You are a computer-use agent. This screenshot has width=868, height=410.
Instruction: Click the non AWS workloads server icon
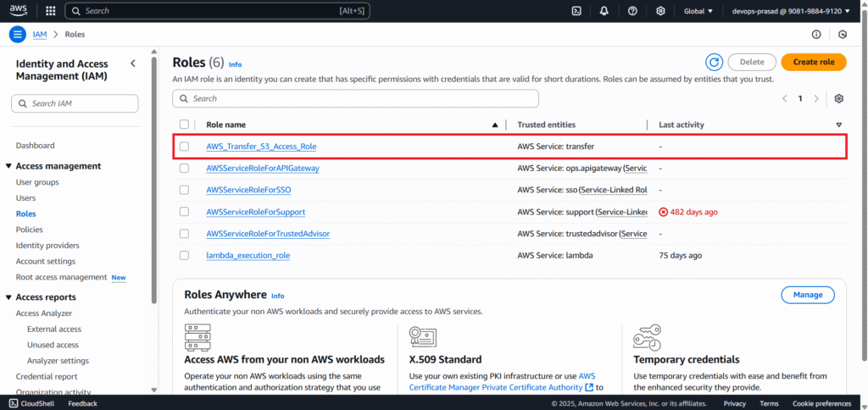197,337
